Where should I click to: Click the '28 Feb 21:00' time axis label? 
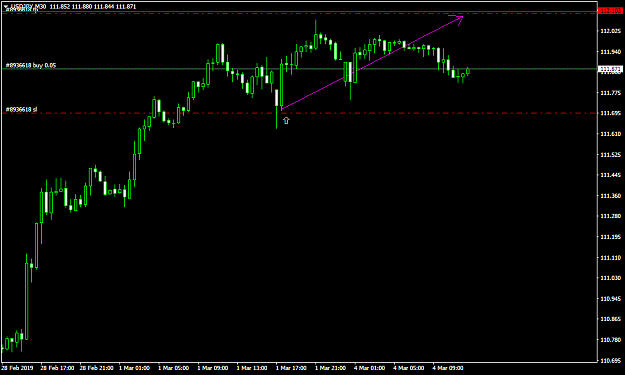(96, 368)
